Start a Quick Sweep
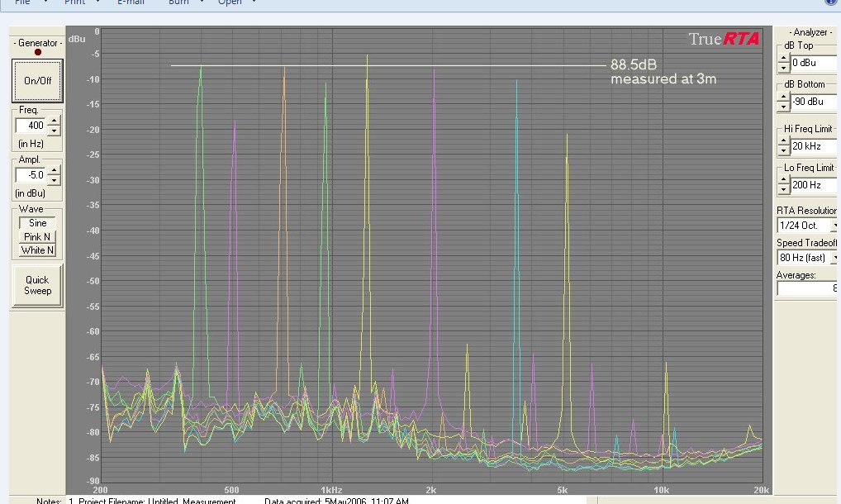This screenshot has width=841, height=504. click(37, 285)
